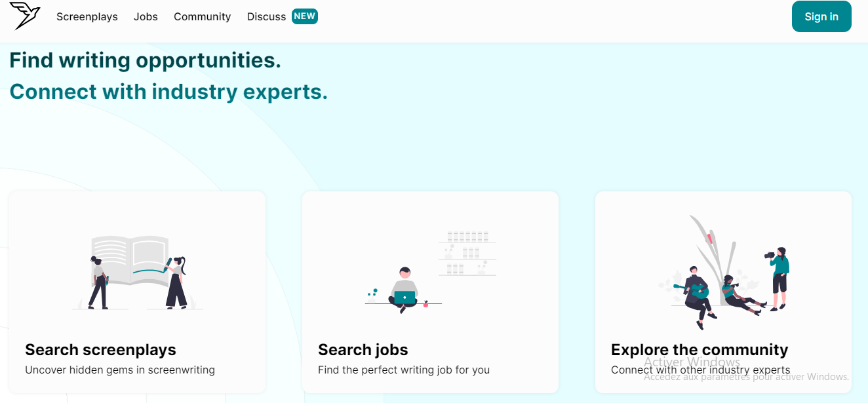Click the woman holding teal marker
The image size is (868, 403).
176,282
